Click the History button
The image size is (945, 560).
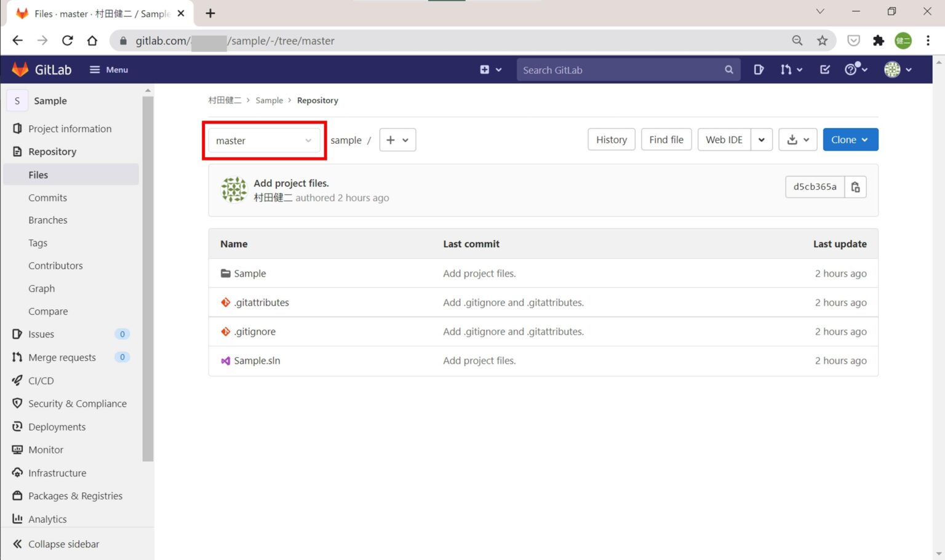[x=611, y=140]
